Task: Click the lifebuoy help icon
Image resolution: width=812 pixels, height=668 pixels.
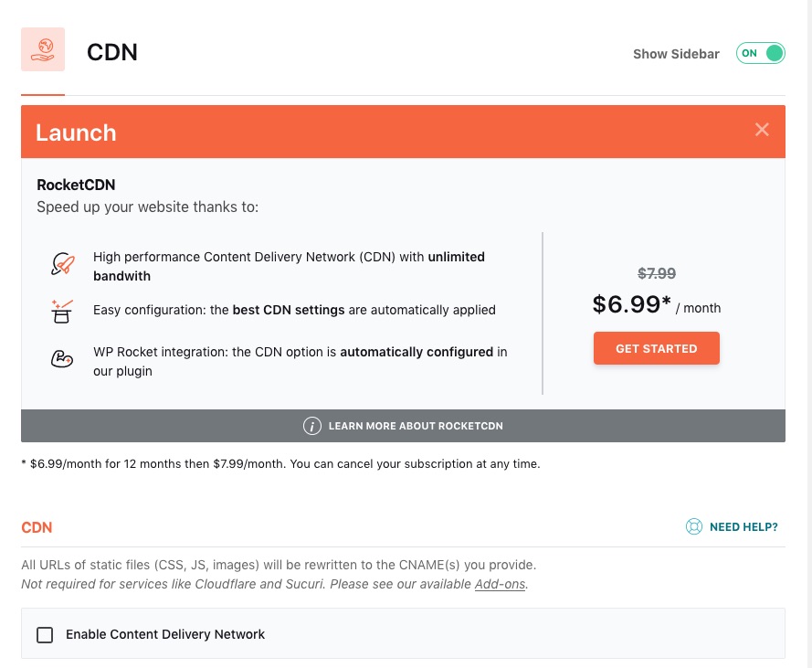Action: pyautogui.click(x=694, y=526)
